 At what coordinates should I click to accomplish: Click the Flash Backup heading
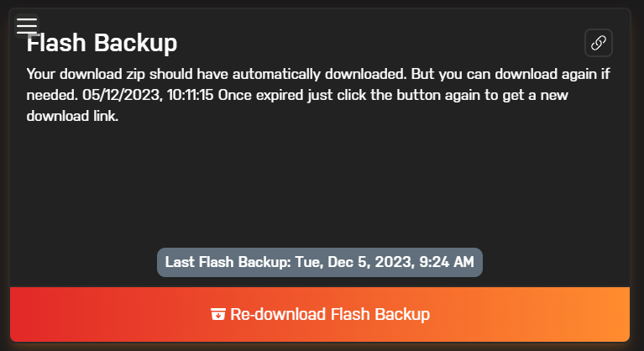102,43
